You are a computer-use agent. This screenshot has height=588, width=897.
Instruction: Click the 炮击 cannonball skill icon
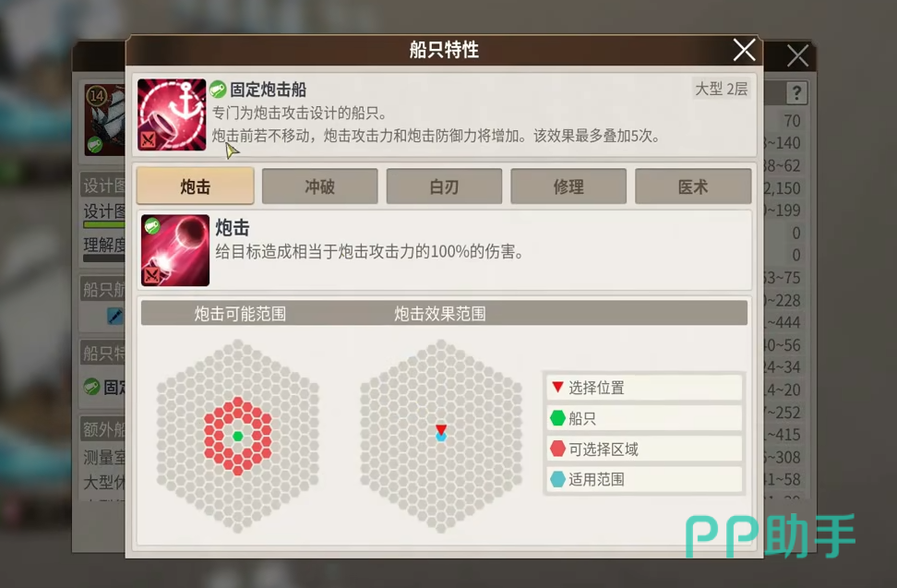click(x=175, y=250)
